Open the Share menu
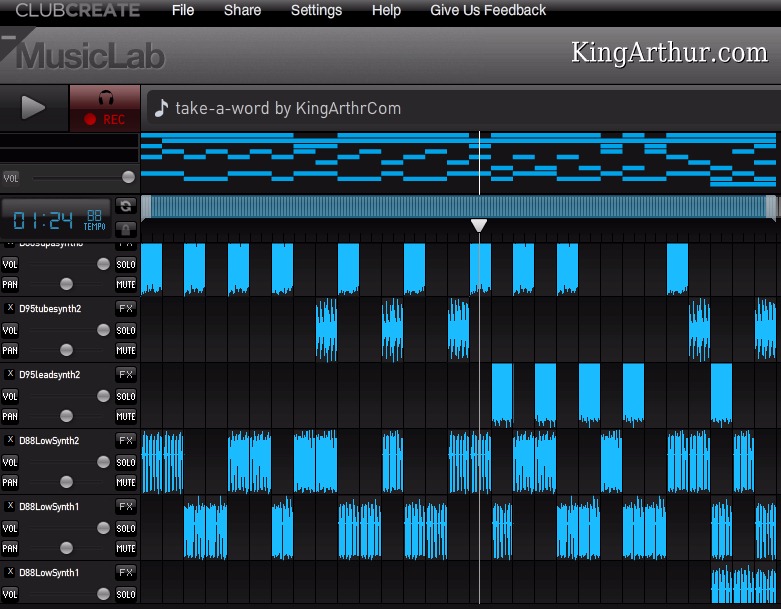This screenshot has width=781, height=609. (x=242, y=10)
